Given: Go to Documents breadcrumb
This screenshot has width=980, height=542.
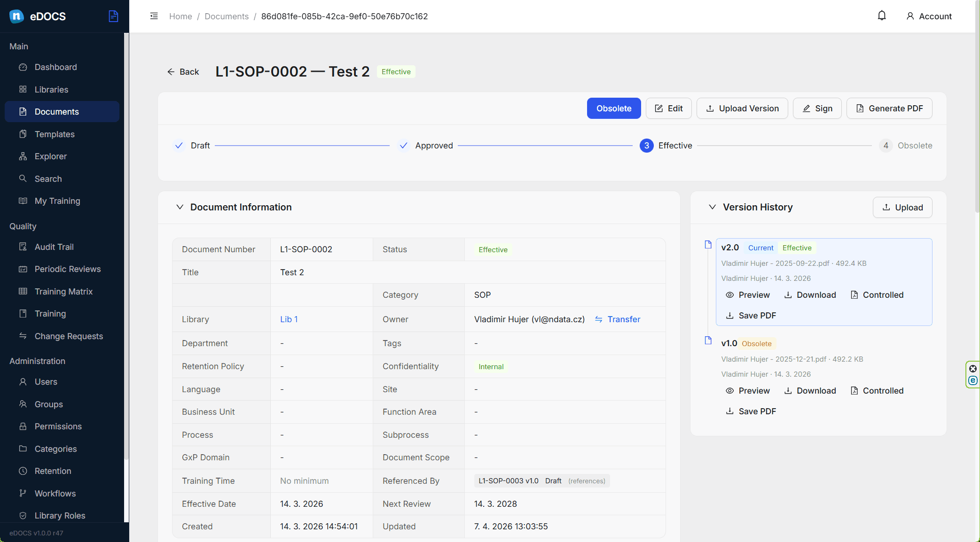Looking at the screenshot, I should (227, 16).
